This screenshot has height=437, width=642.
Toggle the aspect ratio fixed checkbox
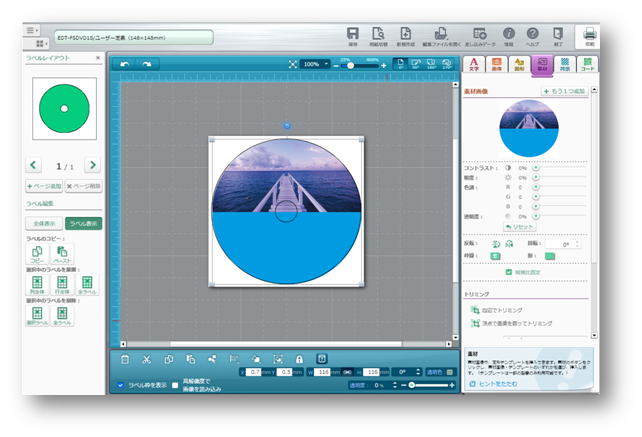point(509,272)
